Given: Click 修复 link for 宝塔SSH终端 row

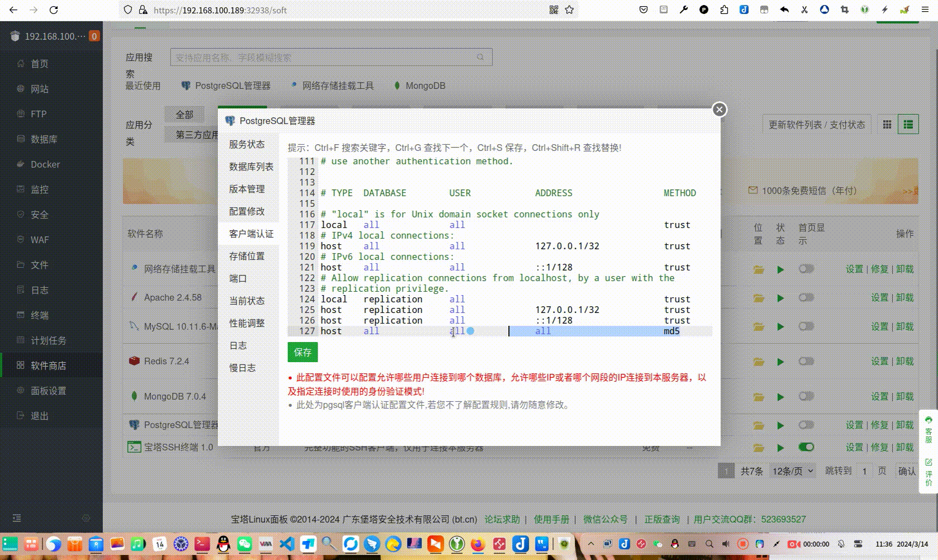Looking at the screenshot, I should click(x=879, y=447).
